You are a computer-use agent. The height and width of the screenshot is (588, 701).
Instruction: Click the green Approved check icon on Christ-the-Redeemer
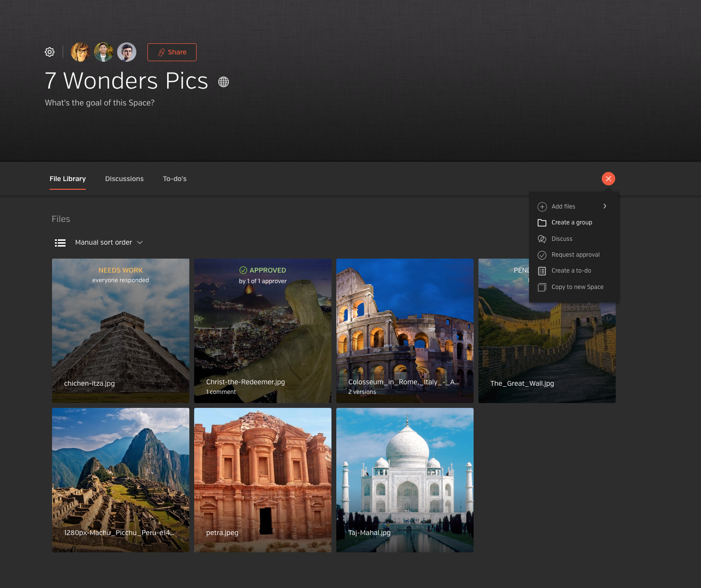pyautogui.click(x=243, y=270)
